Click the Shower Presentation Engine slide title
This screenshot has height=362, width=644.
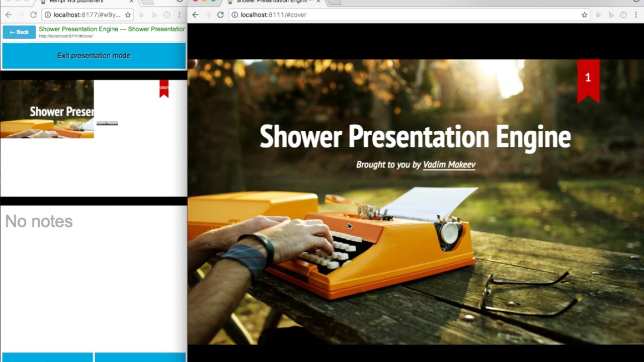pos(415,137)
